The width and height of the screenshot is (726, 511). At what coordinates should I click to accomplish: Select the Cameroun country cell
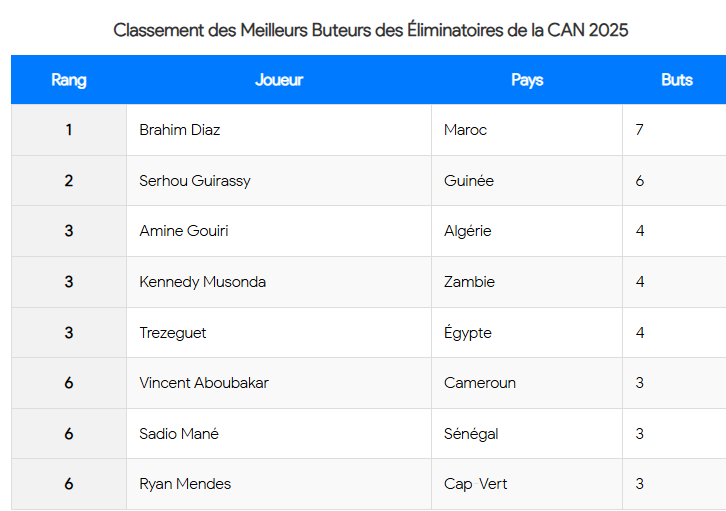(x=480, y=383)
